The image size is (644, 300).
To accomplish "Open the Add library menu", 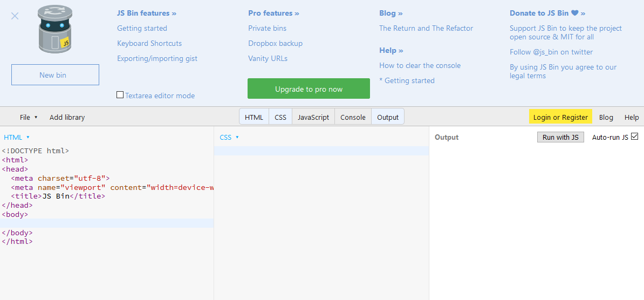I will coord(67,117).
